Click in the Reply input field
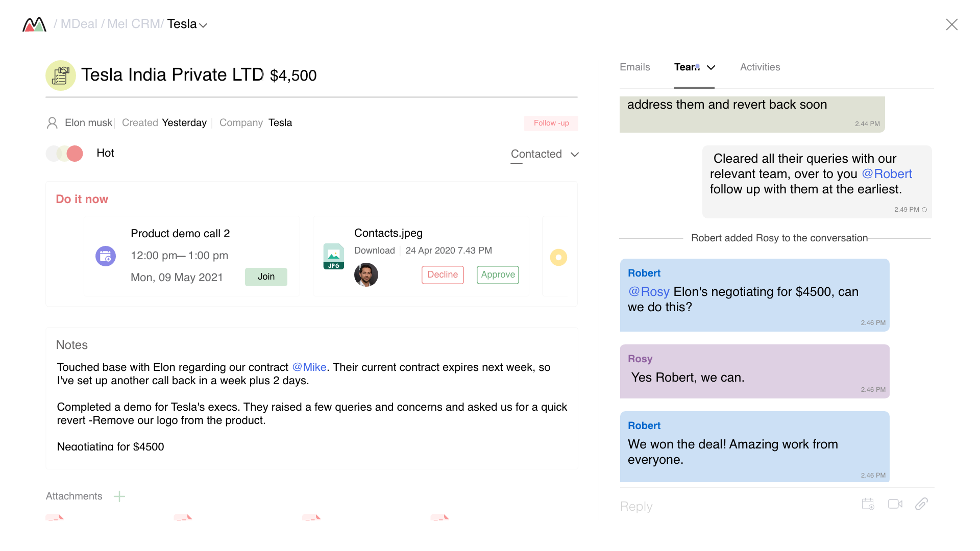Image resolution: width=980 pixels, height=551 pixels. pyautogui.click(x=735, y=506)
